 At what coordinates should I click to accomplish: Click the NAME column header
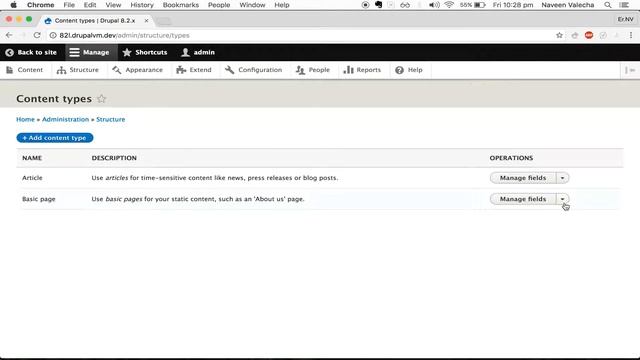click(x=32, y=158)
